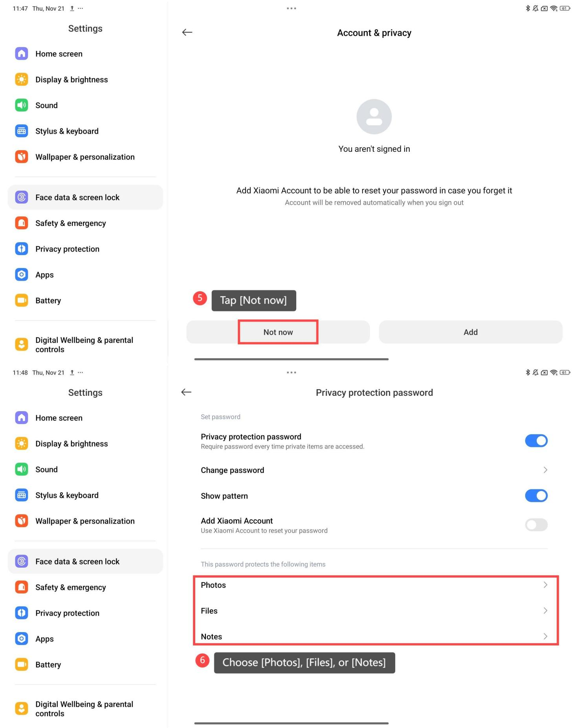Expand the Change password chevron
583x728 pixels.
545,470
